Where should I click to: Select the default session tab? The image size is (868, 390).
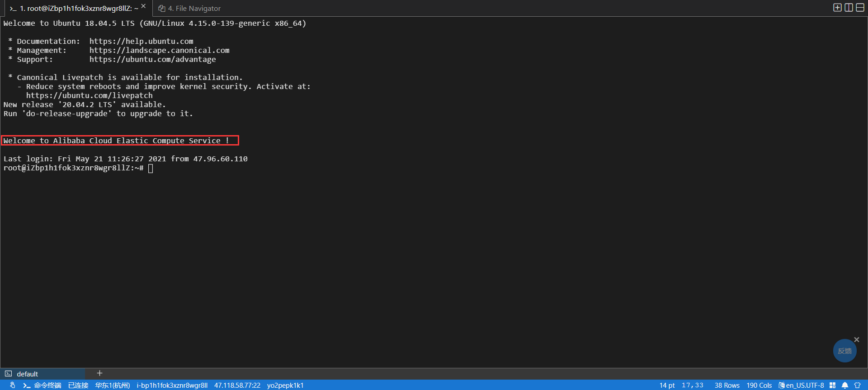coord(42,374)
